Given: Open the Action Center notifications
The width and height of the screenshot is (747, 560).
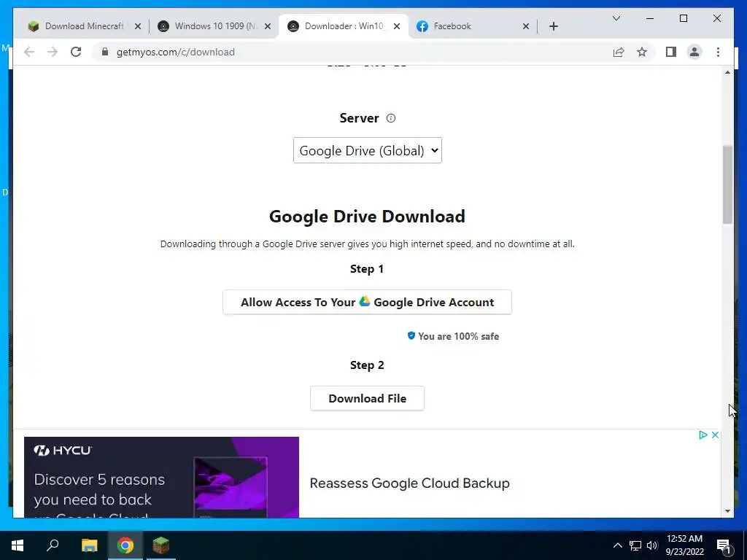Looking at the screenshot, I should pos(724,545).
